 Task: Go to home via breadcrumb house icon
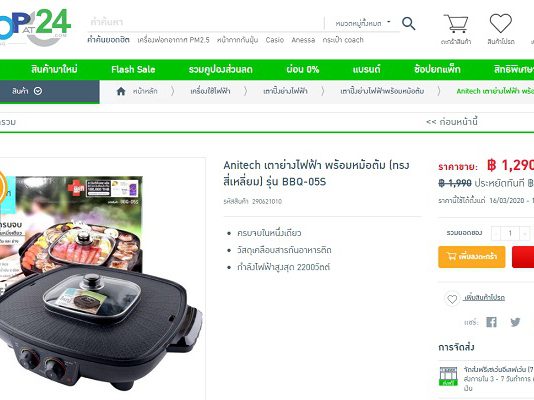pyautogui.click(x=121, y=91)
